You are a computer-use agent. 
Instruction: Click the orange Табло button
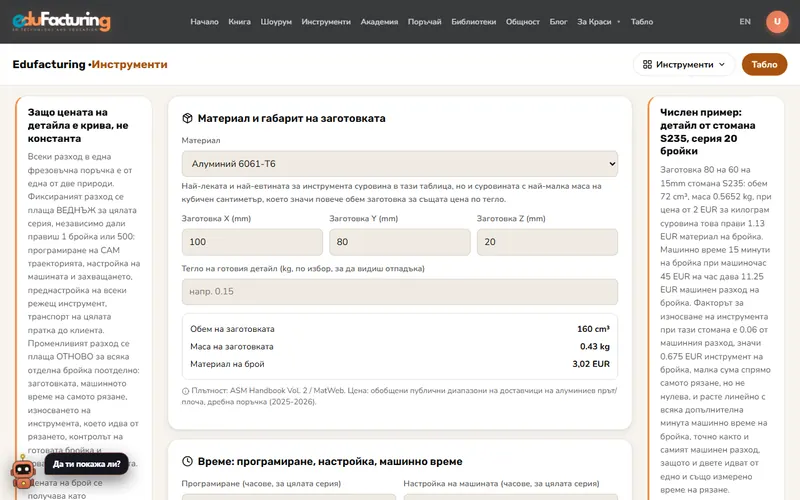coord(764,64)
